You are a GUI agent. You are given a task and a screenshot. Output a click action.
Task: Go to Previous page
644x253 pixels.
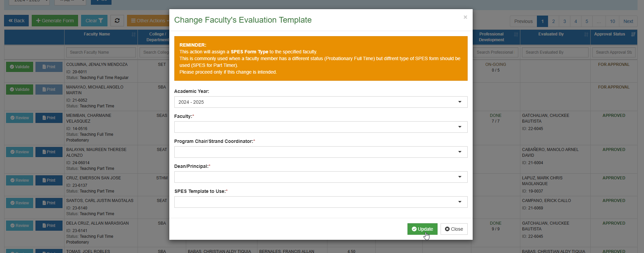tap(523, 21)
